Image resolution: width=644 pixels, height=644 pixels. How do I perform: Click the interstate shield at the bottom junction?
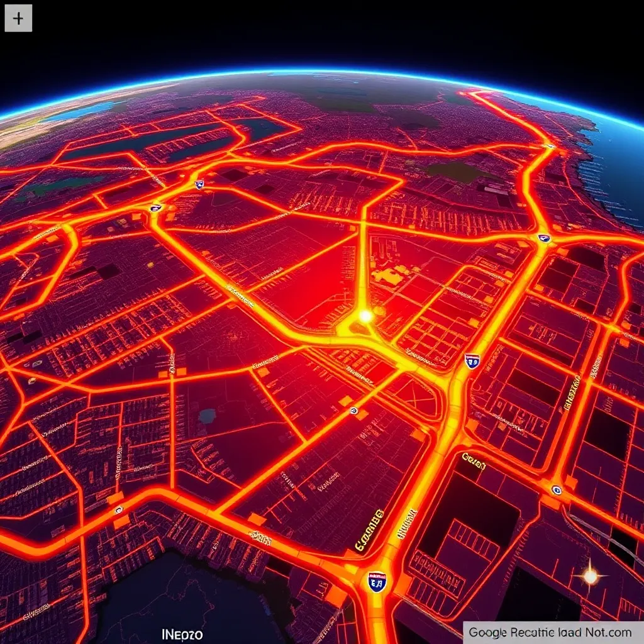[377, 582]
